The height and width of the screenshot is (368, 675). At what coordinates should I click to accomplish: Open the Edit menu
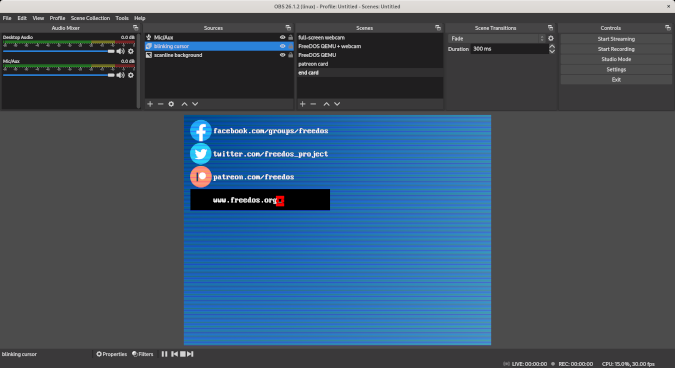[22, 18]
